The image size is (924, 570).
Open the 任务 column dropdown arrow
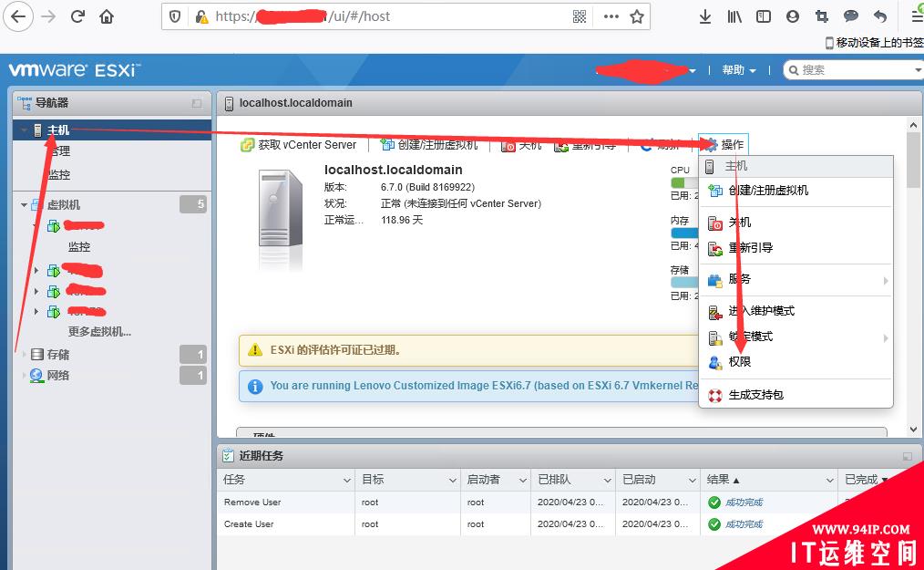tap(347, 481)
